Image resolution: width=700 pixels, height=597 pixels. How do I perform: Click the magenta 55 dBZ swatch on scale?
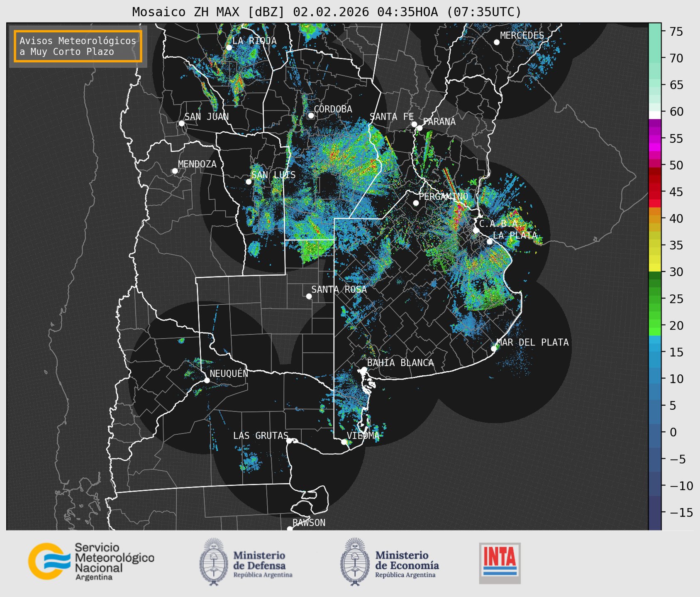(x=655, y=139)
